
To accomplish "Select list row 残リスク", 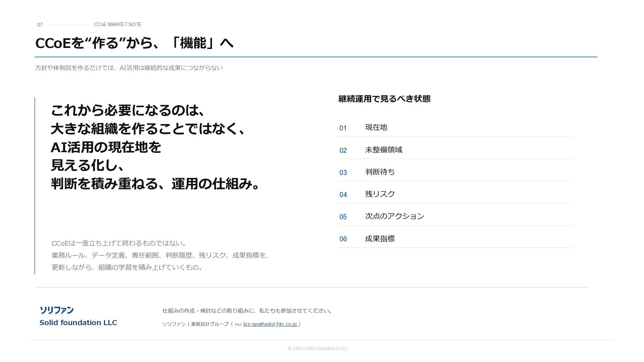I will [x=455, y=194].
